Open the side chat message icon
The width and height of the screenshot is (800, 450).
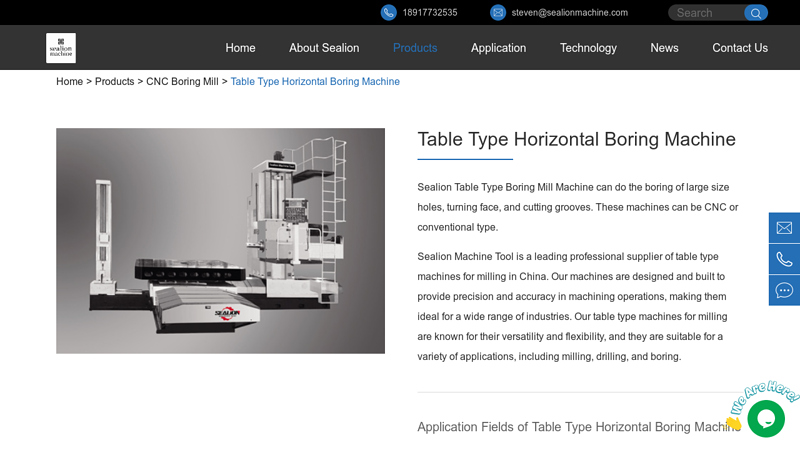pyautogui.click(x=784, y=290)
